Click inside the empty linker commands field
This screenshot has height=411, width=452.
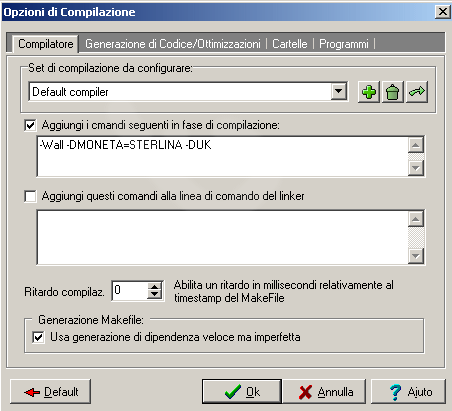(x=222, y=237)
